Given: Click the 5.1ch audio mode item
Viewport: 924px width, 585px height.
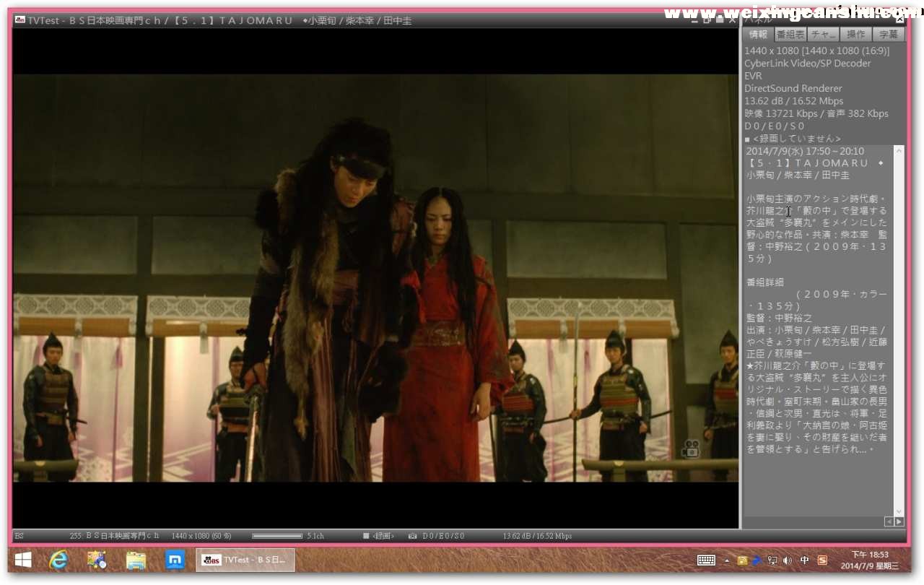Looking at the screenshot, I should point(315,536).
